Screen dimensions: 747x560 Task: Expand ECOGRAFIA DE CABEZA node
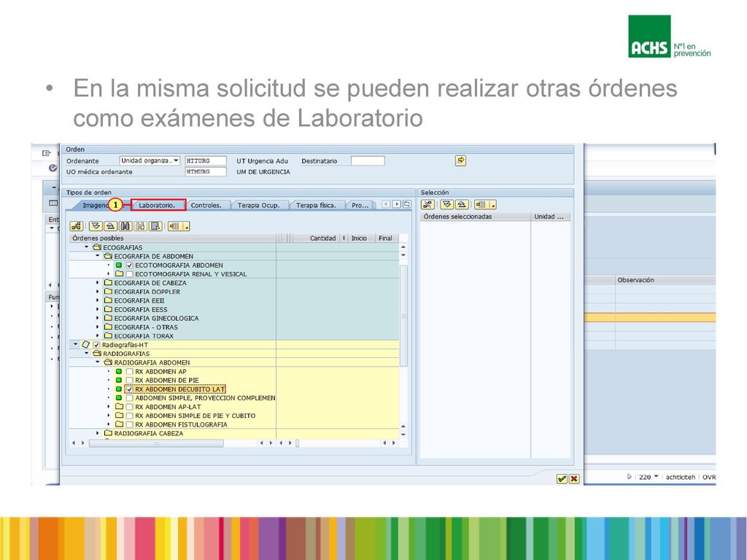point(98,283)
